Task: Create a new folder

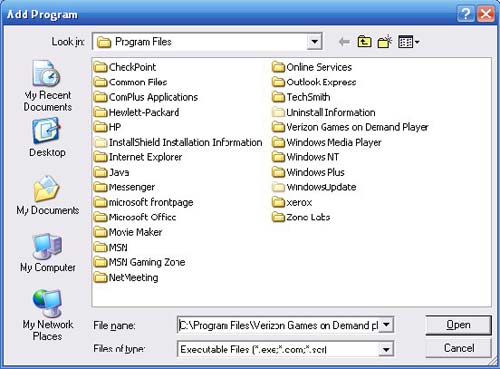Action: [x=385, y=42]
